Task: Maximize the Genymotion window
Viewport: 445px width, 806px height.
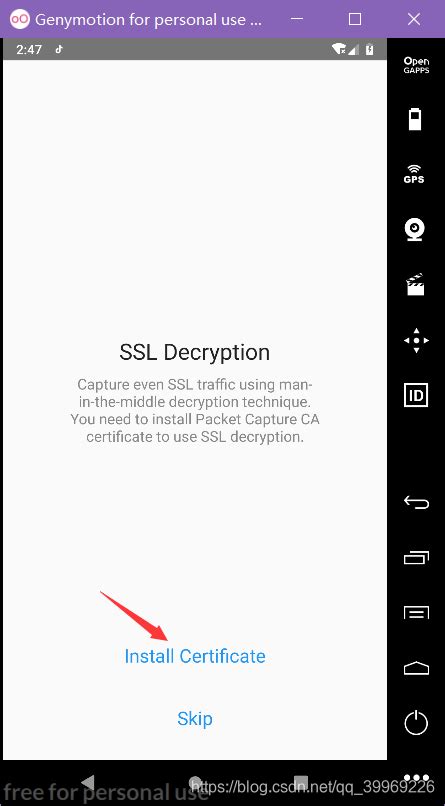Action: (x=355, y=20)
